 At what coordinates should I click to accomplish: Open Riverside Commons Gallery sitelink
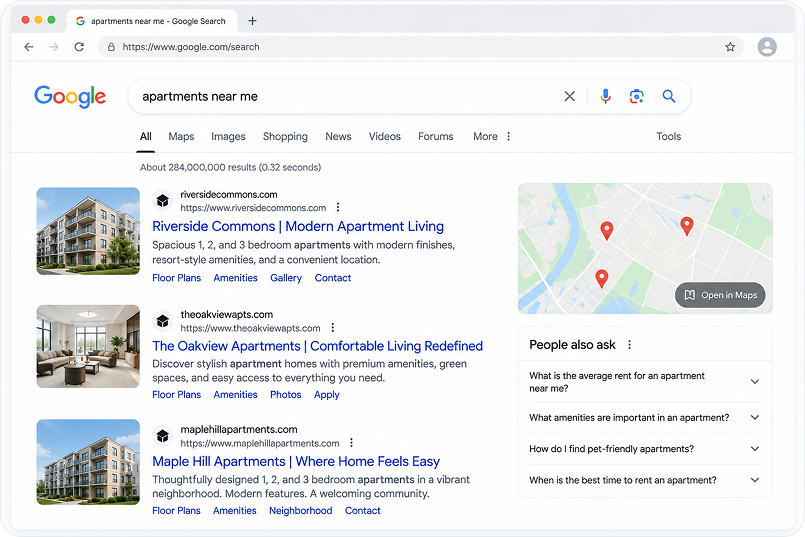[286, 278]
